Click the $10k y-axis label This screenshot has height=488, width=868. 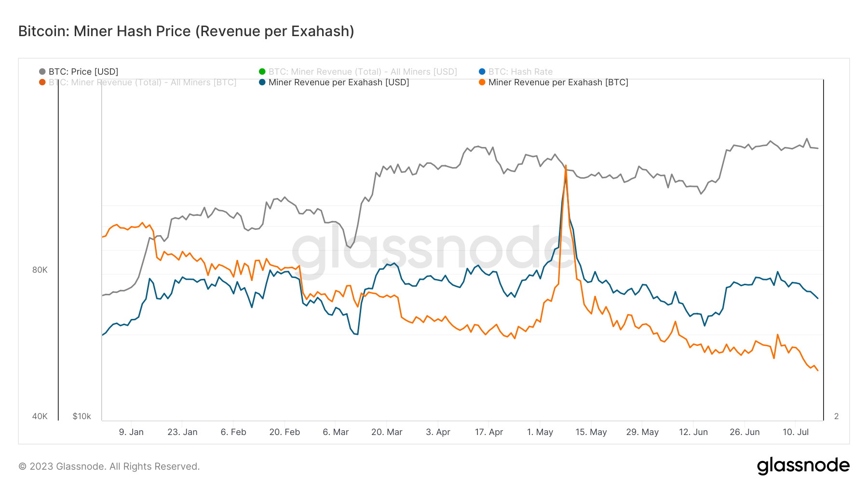point(81,416)
